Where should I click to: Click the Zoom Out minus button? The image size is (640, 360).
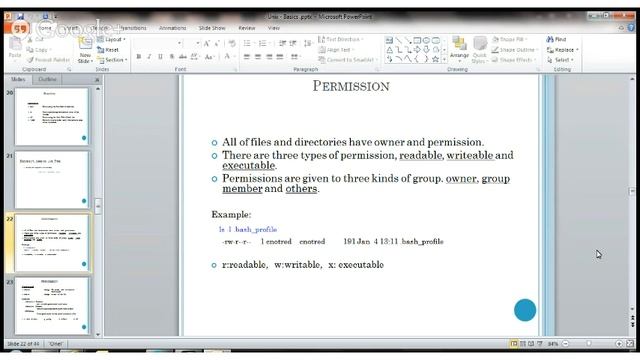coord(566,344)
